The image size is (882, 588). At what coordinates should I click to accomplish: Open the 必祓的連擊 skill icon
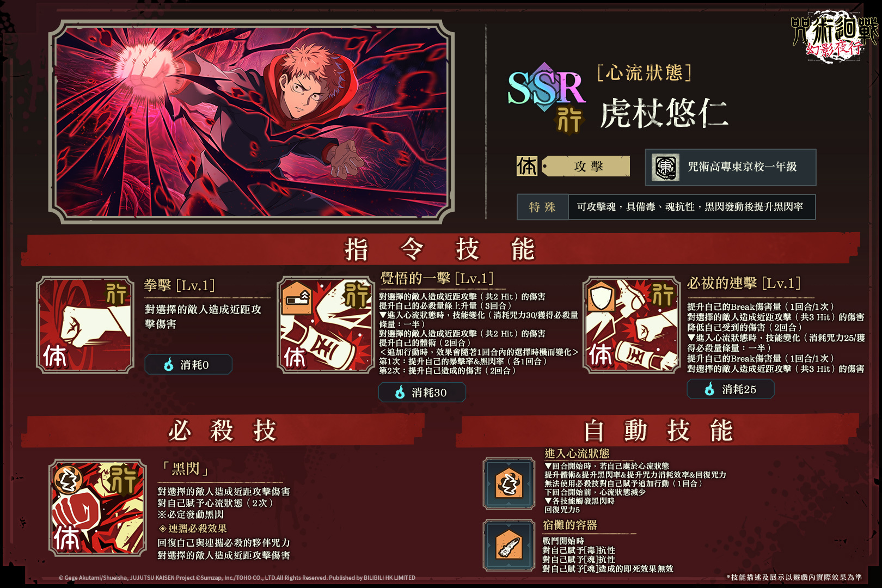632,325
